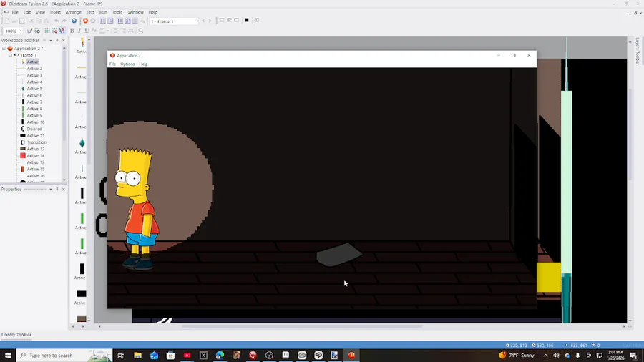The height and width of the screenshot is (362, 644).
Task: Click the frame editor horizontal scrollbar
Action: (302, 326)
